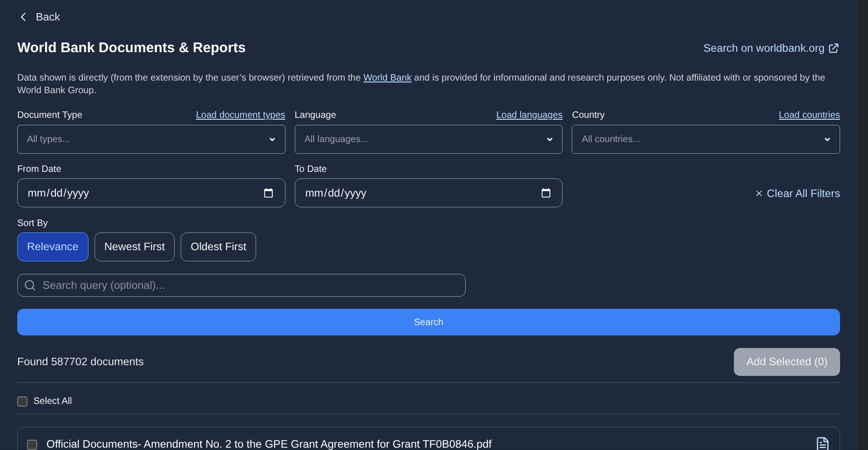
Task: Open the World Bank link in the disclaimer
Action: [x=387, y=78]
